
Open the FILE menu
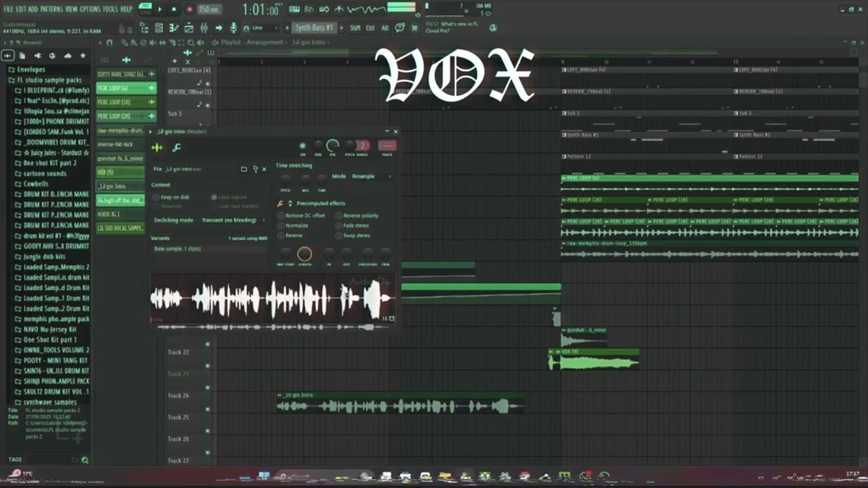(9, 9)
